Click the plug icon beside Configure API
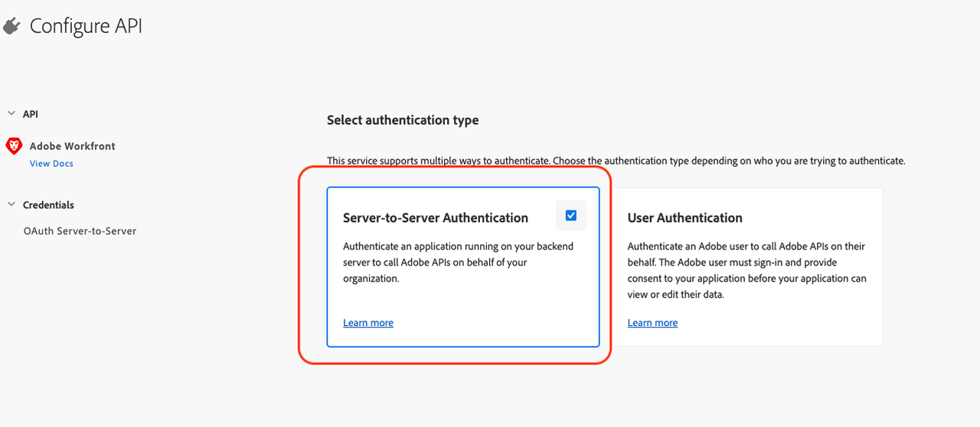The width and height of the screenshot is (980, 427). 11,27
